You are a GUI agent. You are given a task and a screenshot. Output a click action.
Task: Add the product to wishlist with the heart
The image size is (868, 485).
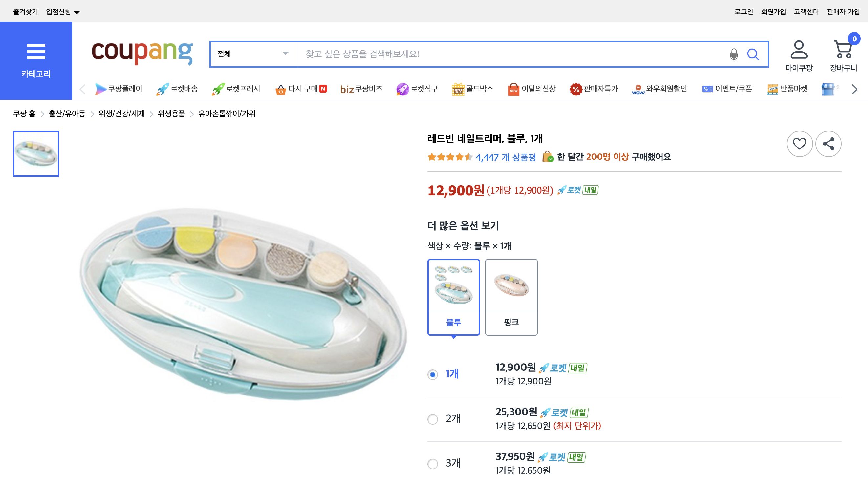click(799, 144)
